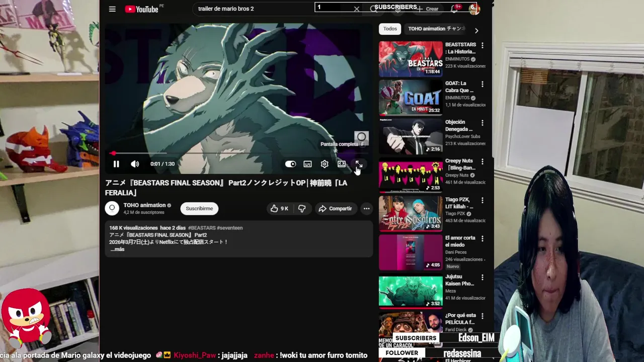This screenshot has height=362, width=644.
Task: Open options for Tiago PZK video
Action: tap(482, 200)
